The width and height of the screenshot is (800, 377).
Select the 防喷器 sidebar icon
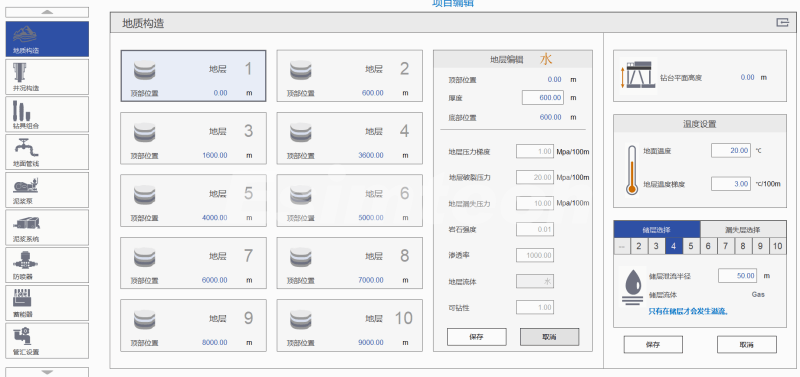[47, 265]
